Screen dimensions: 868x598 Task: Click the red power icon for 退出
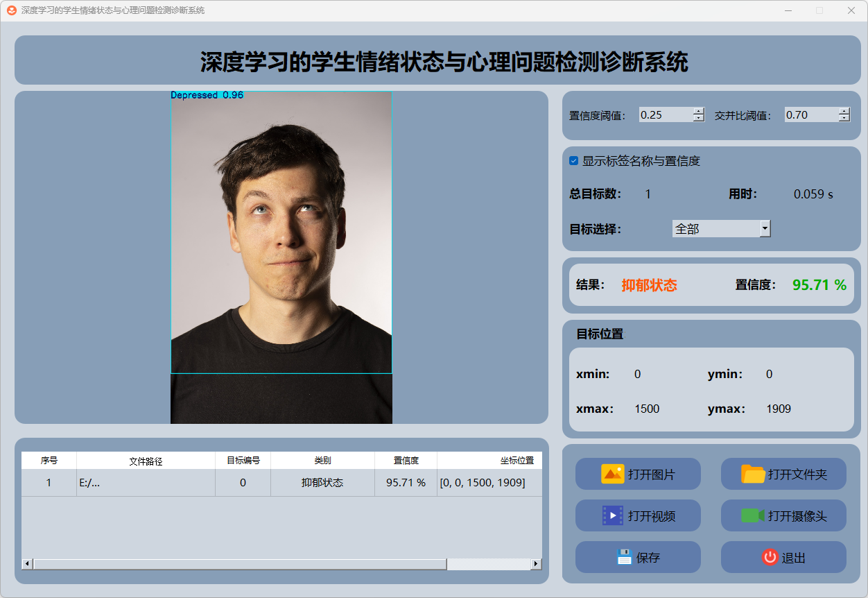pos(770,557)
